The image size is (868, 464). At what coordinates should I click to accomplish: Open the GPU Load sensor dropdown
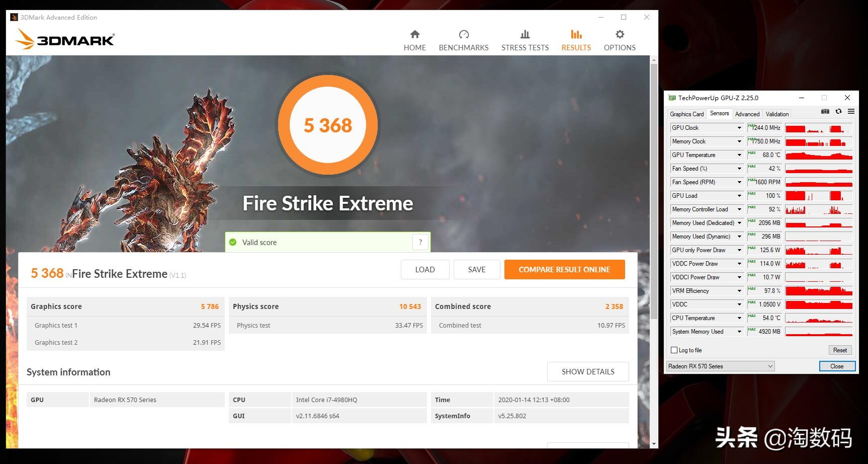pyautogui.click(x=739, y=196)
